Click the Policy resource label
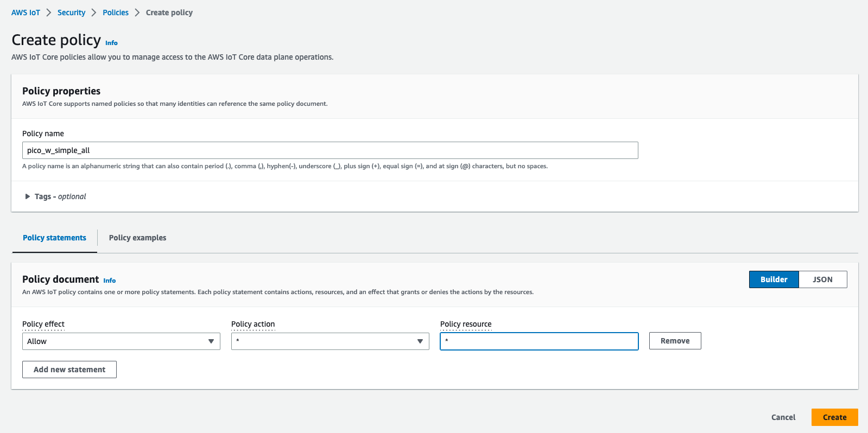This screenshot has width=868, height=433. coord(466,324)
